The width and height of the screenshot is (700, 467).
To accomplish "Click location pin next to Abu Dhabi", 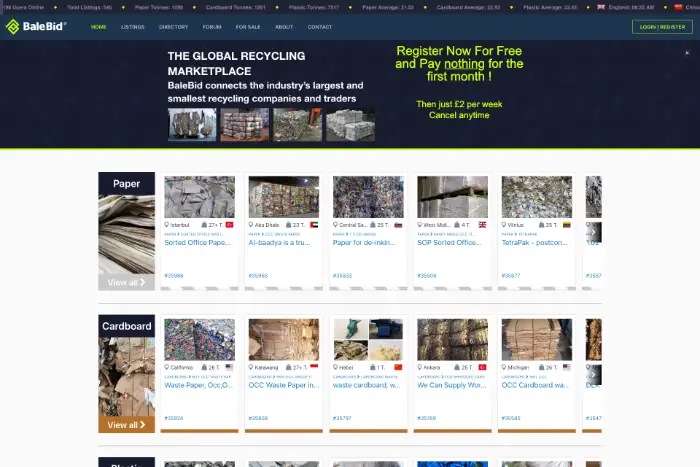I will pyautogui.click(x=251, y=225).
